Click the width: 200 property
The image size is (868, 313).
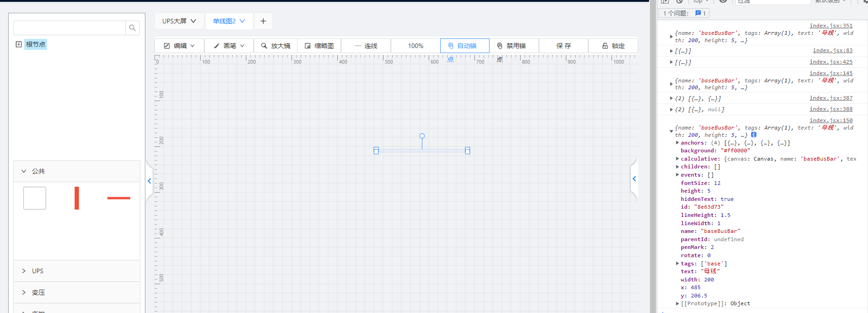pos(697,280)
